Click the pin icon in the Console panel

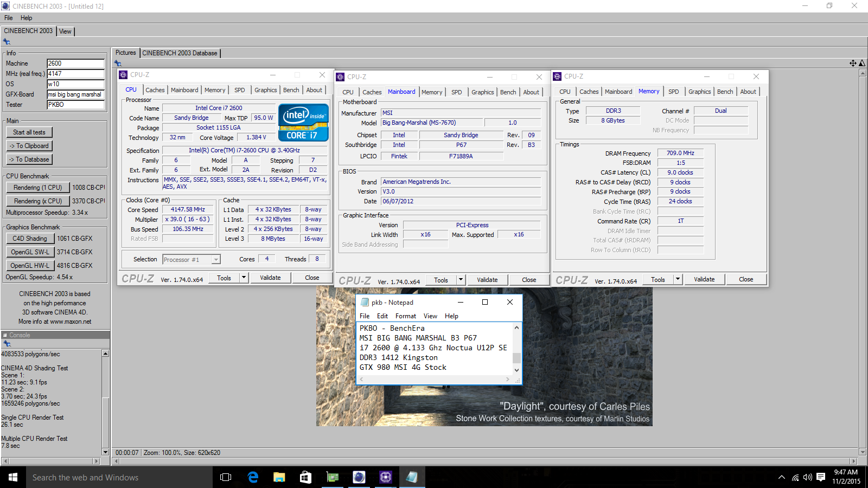(x=7, y=344)
